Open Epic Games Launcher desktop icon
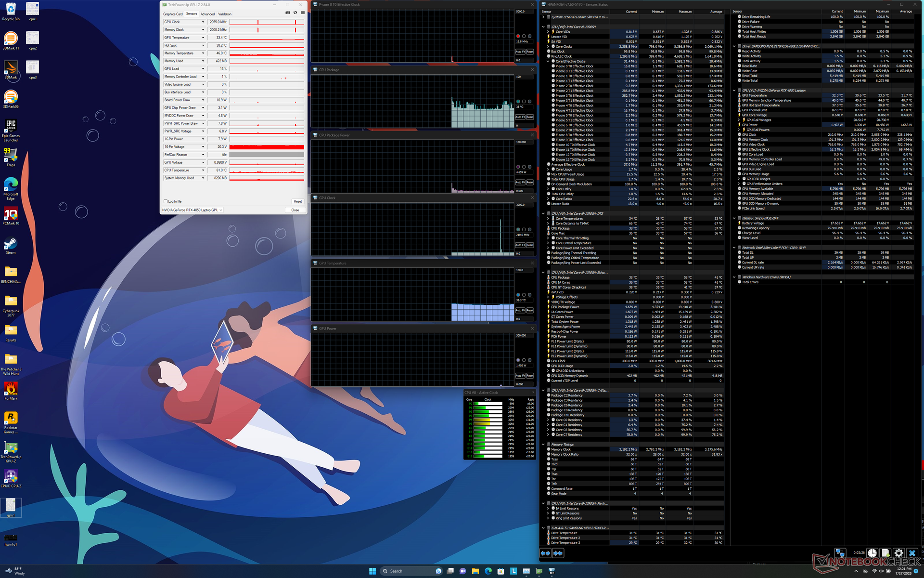924x578 pixels. tap(11, 131)
